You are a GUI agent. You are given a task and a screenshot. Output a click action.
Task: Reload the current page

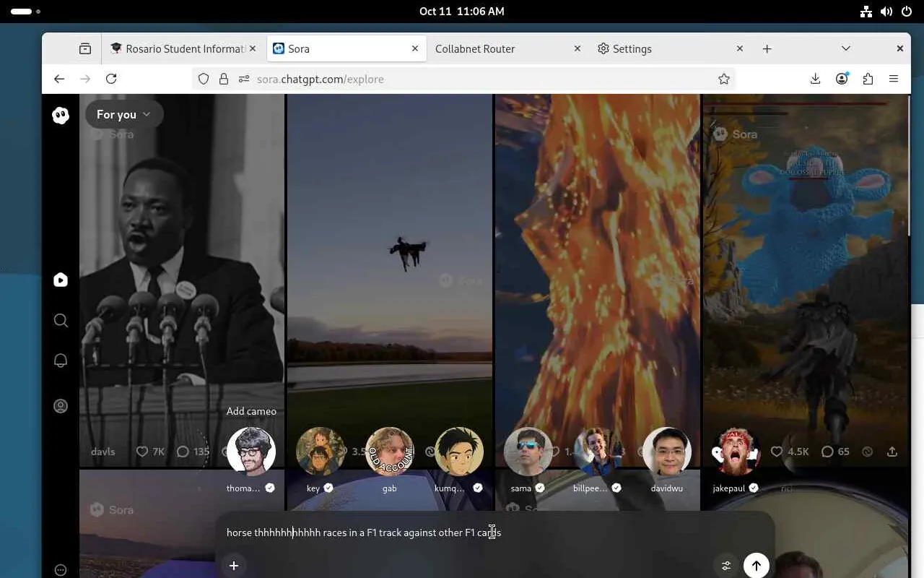[111, 79]
